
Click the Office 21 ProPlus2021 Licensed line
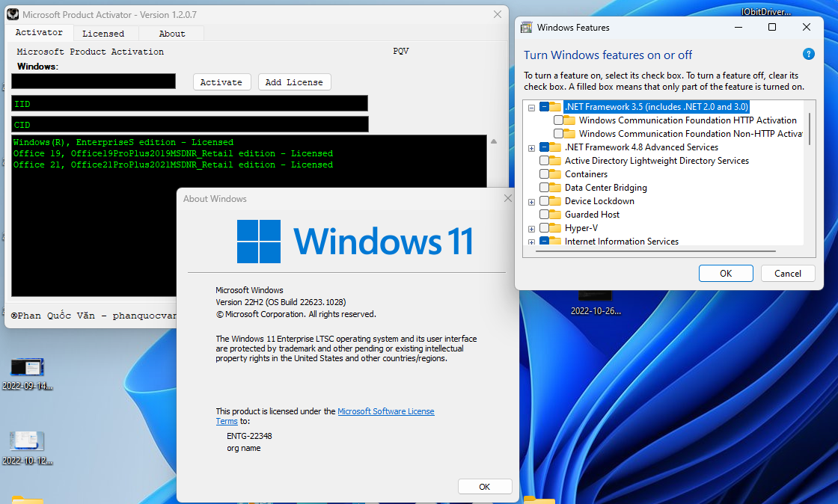coord(173,165)
